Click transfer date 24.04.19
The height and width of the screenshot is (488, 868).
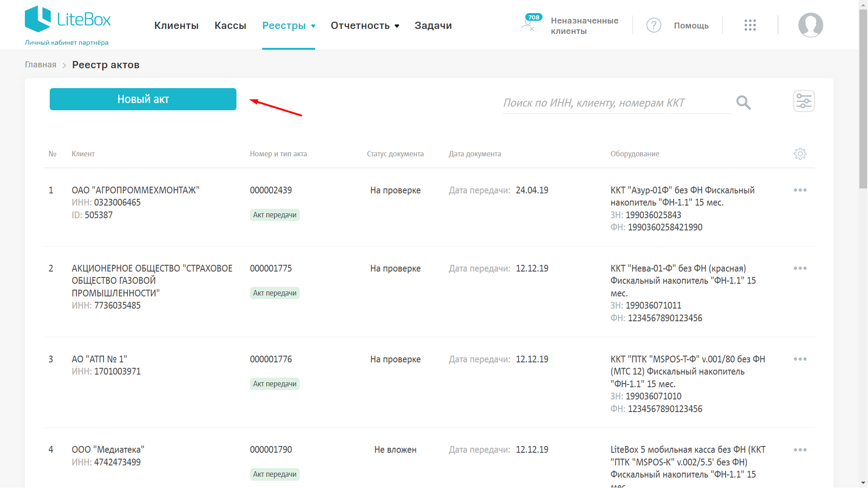click(532, 190)
